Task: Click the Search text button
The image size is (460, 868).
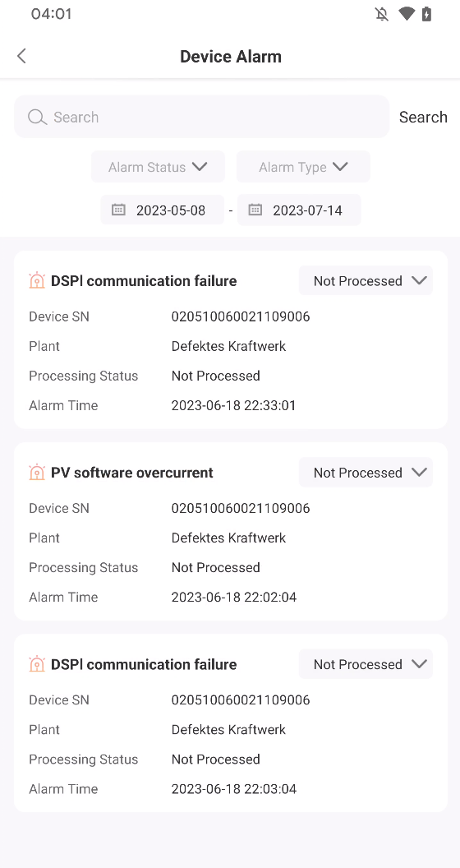Action: (x=423, y=117)
